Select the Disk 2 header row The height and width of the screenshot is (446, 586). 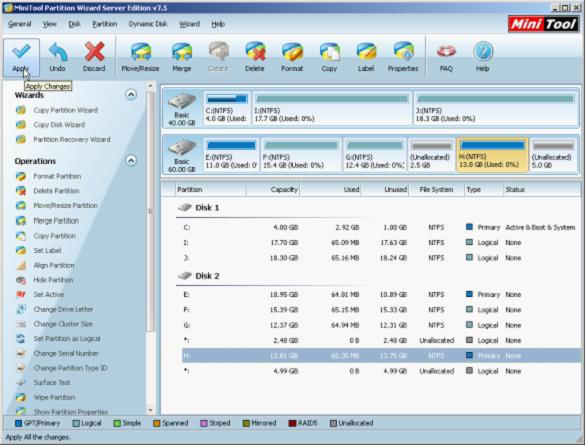click(377, 276)
